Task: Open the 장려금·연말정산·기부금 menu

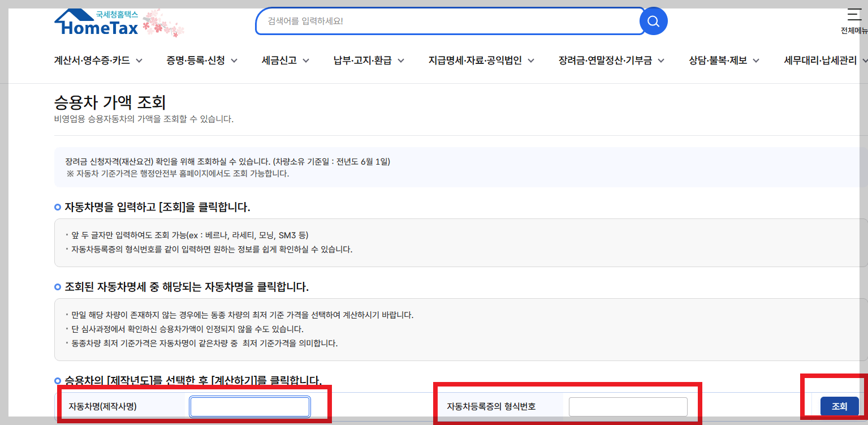Action: click(604, 59)
